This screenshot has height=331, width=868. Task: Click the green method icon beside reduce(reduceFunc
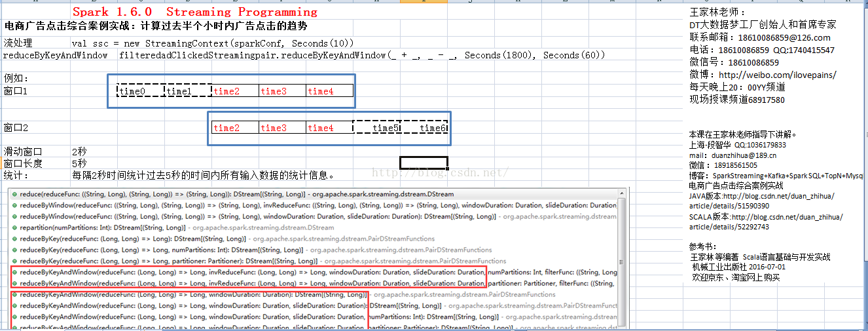pos(14,195)
